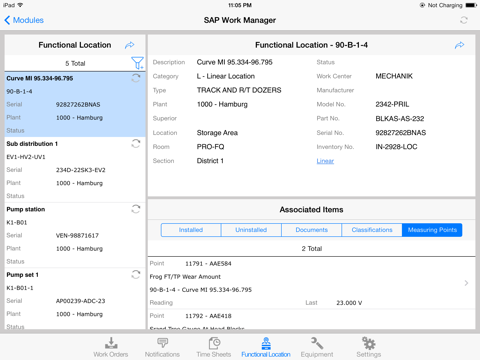This screenshot has height=360, width=480.
Task: Switch to Functional Location module
Action: [x=266, y=347]
